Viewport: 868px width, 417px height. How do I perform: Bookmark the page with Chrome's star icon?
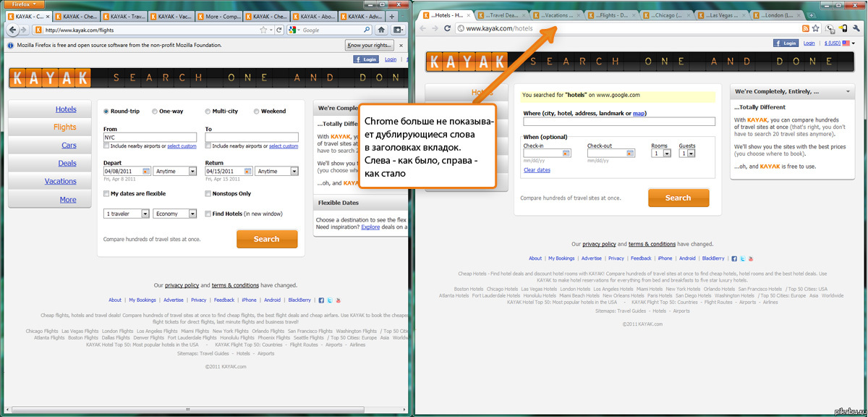click(x=816, y=28)
